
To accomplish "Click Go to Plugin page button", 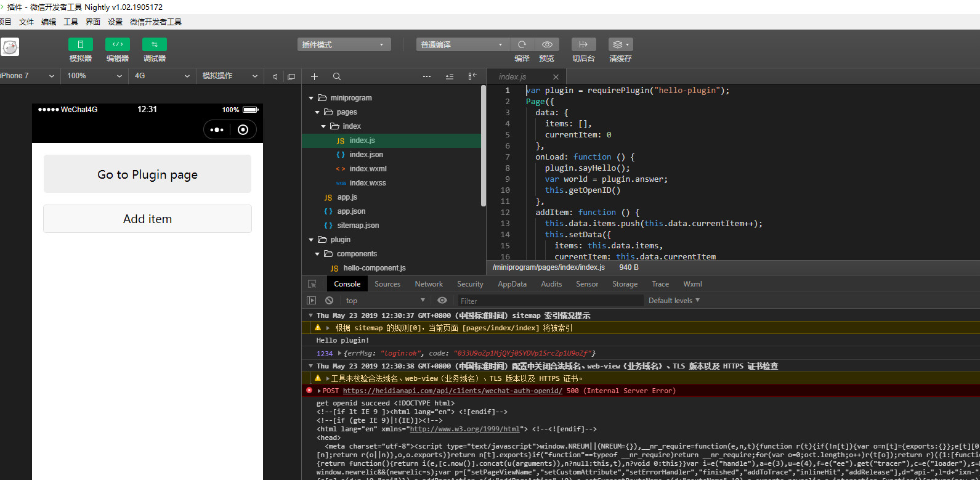I will coord(147,174).
